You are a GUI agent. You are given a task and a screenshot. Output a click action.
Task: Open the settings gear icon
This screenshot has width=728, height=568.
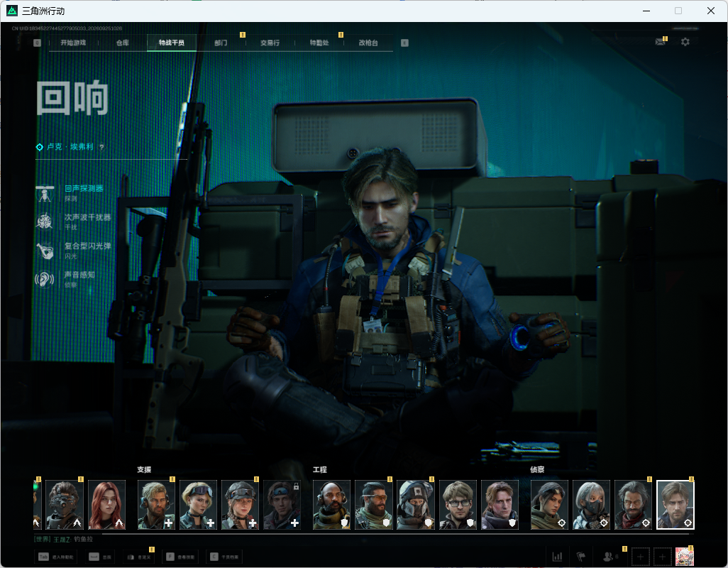[x=685, y=42]
